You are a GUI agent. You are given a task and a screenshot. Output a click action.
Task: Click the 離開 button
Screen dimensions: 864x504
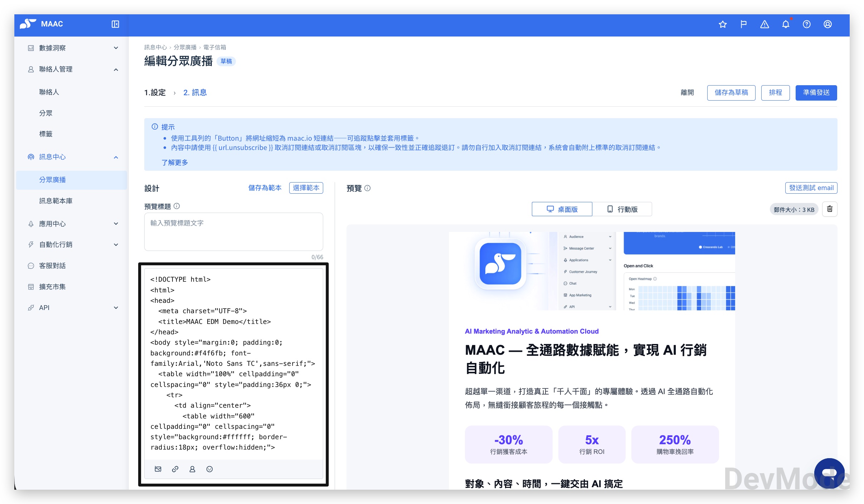[687, 93]
